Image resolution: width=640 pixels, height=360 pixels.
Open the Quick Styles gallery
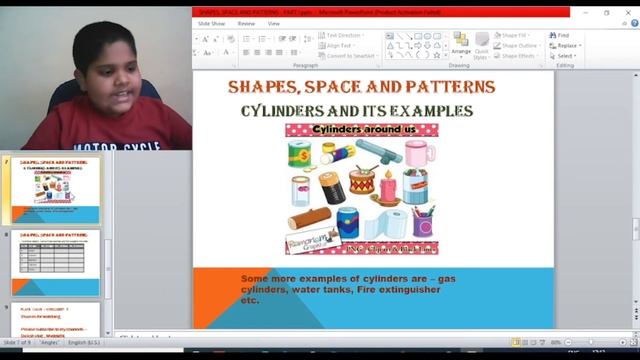(481, 46)
